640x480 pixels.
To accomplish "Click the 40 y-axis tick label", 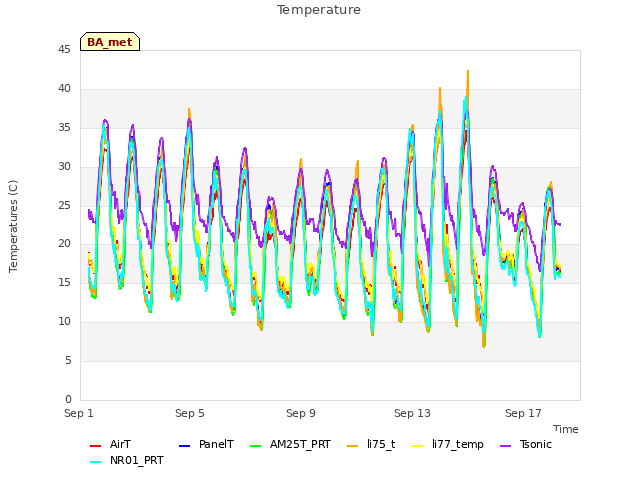I will point(64,88).
